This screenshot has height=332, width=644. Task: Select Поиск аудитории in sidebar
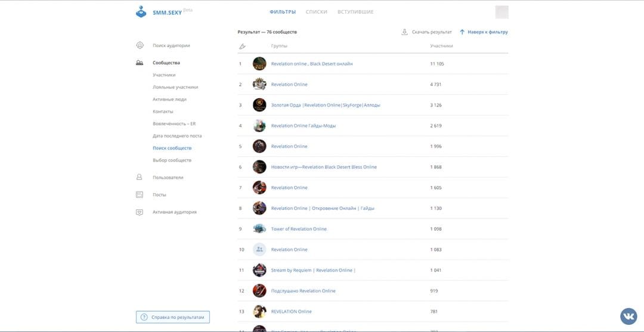pos(171,45)
